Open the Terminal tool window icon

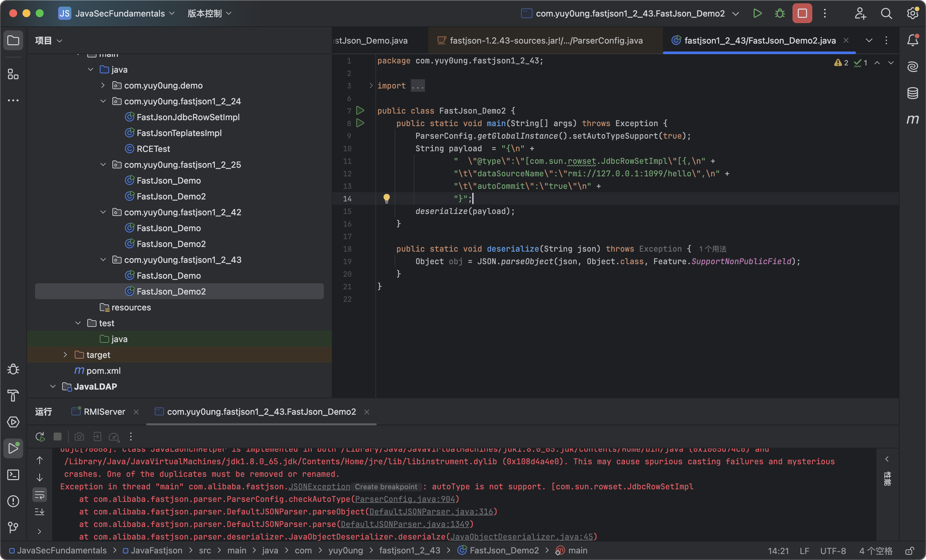(x=13, y=475)
